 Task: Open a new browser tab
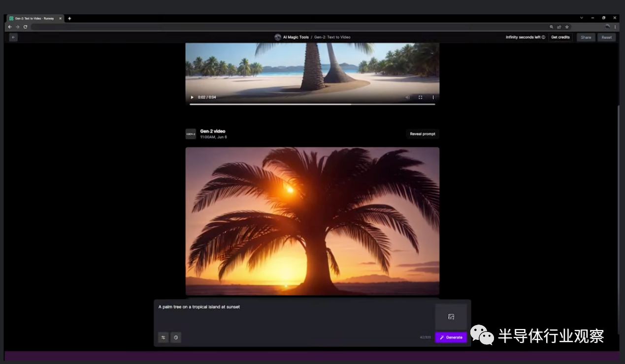(69, 18)
